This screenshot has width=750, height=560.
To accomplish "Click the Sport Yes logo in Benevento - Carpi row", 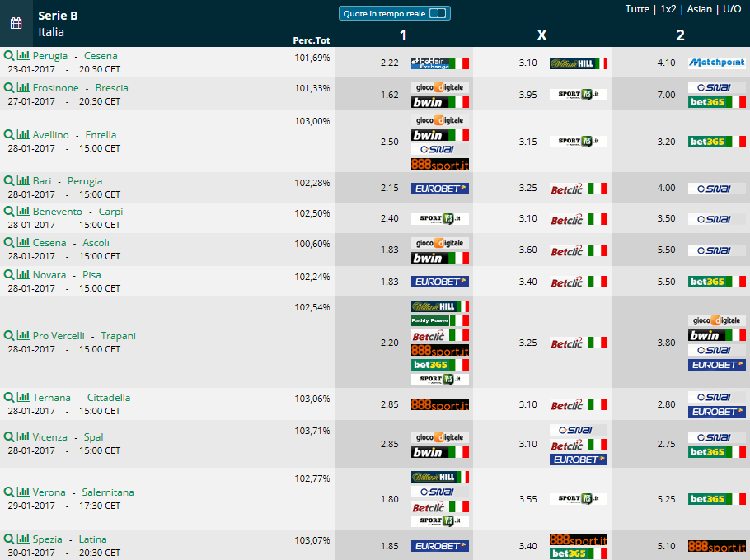I will [439, 219].
